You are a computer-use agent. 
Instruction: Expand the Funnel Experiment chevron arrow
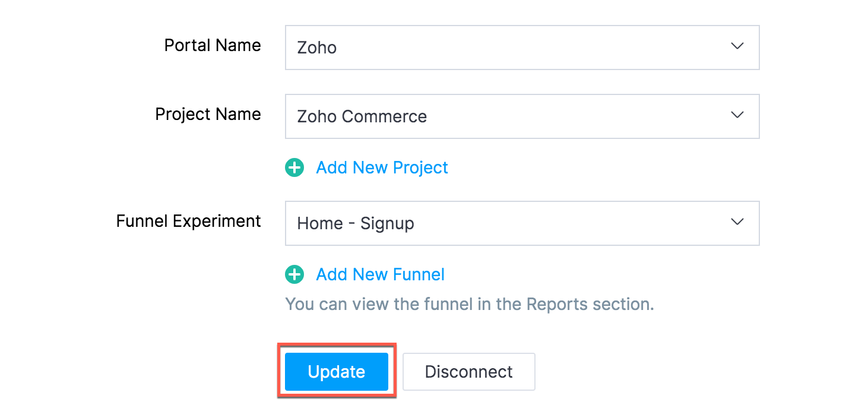[737, 222]
